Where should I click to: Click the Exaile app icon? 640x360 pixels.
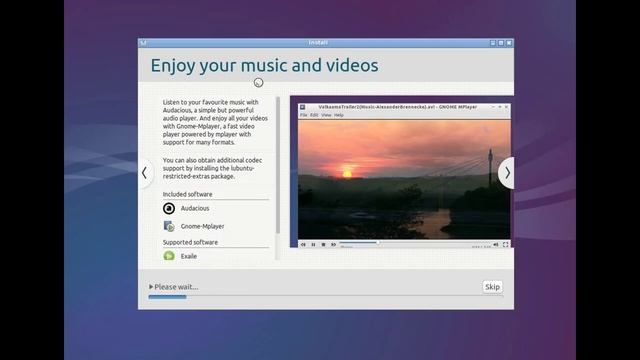[x=169, y=256]
